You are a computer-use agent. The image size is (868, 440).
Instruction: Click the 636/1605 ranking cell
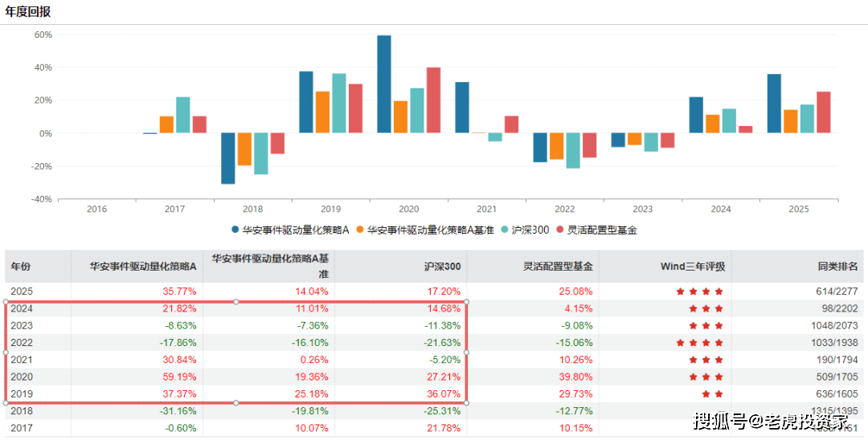pyautogui.click(x=836, y=394)
